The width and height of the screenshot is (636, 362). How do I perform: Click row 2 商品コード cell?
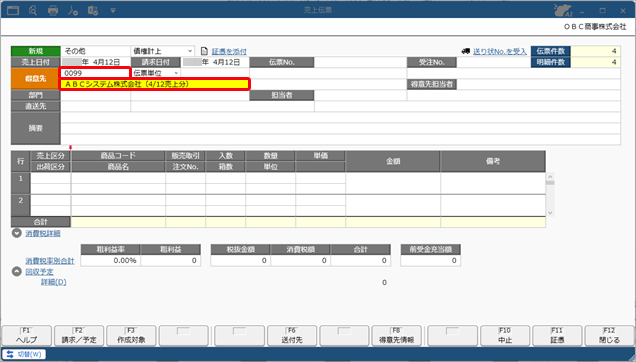tap(118, 200)
